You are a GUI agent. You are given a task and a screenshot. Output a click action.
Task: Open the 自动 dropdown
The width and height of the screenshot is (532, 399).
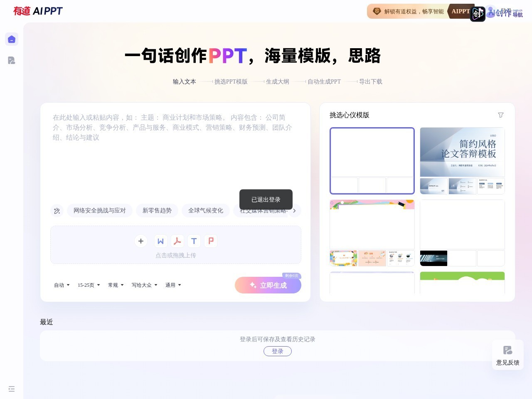62,285
